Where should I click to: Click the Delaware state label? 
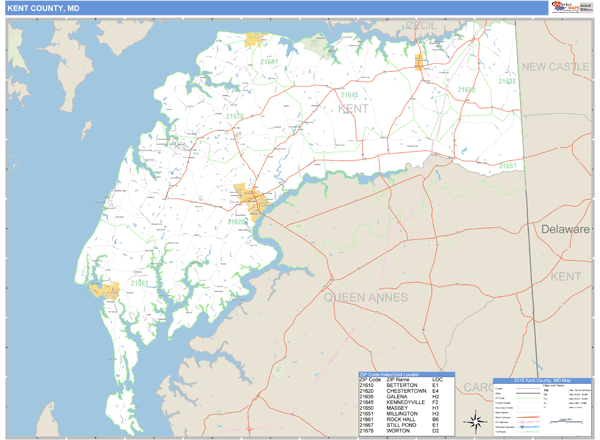point(565,229)
